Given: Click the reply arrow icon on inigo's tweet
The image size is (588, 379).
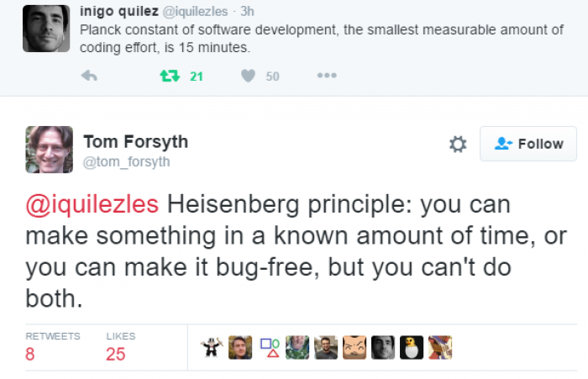Looking at the screenshot, I should (89, 76).
